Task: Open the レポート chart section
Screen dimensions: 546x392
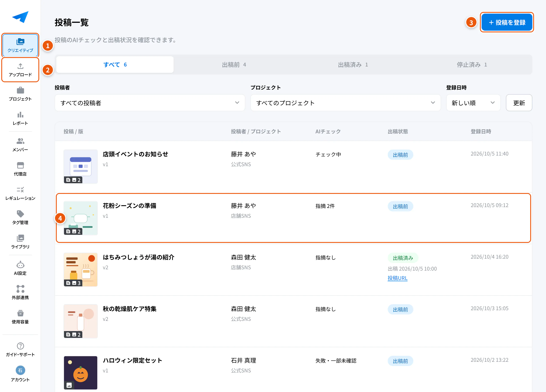Action: tap(20, 118)
